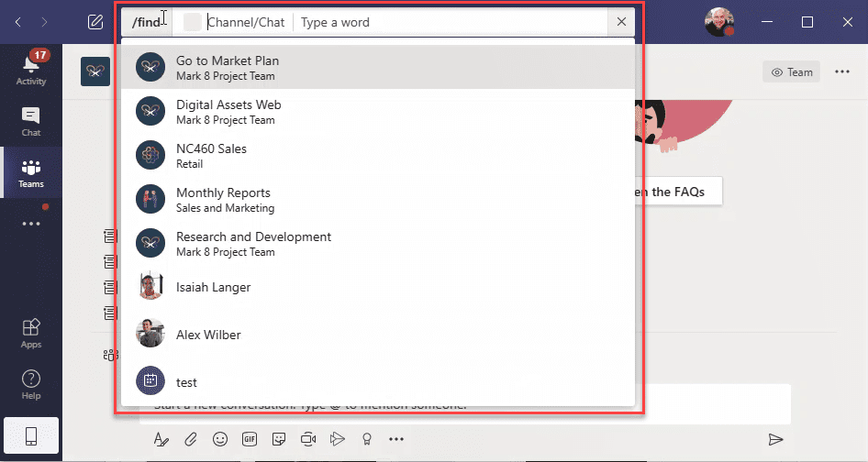Open more apps ellipsis in sidebar
This screenshot has height=462, width=868.
31,224
